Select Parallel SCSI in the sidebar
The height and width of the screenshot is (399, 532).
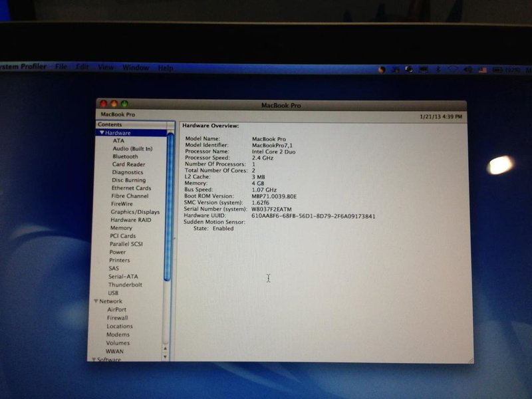(126, 244)
